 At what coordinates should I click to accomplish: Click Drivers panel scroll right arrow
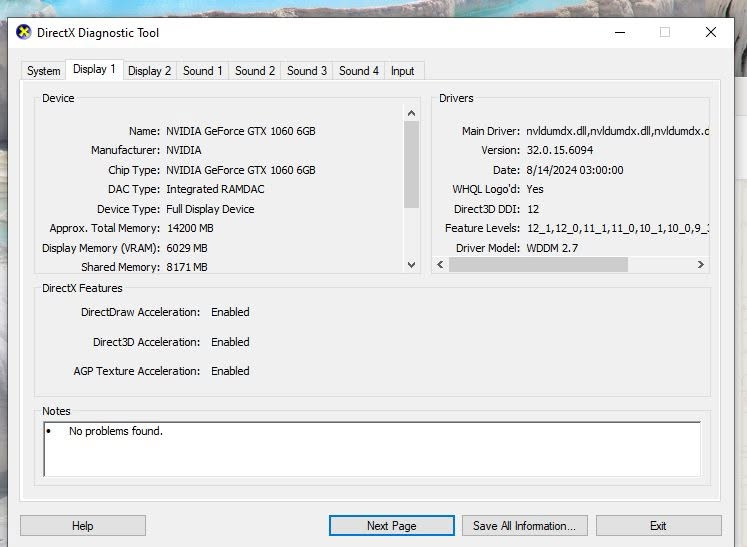pyautogui.click(x=700, y=264)
